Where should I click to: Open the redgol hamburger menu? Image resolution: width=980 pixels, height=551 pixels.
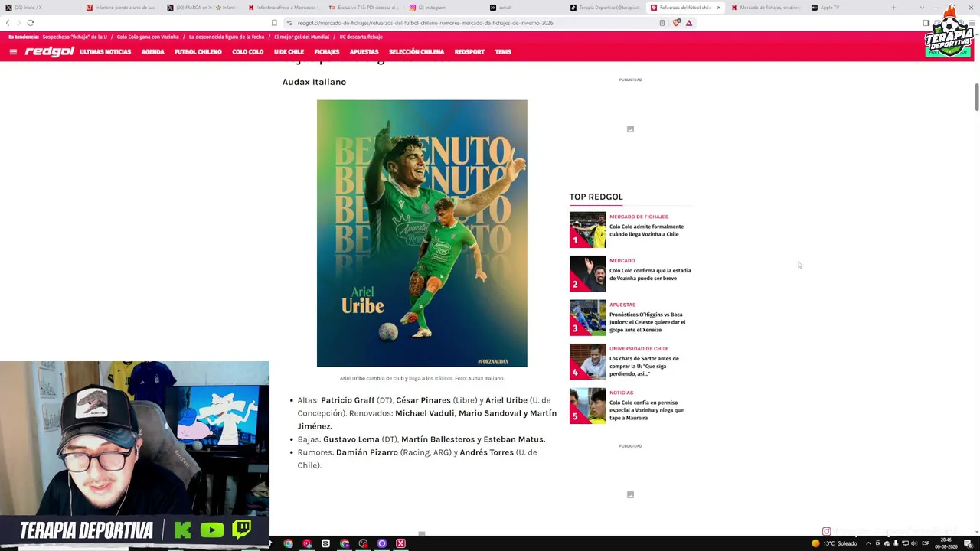[x=13, y=52]
